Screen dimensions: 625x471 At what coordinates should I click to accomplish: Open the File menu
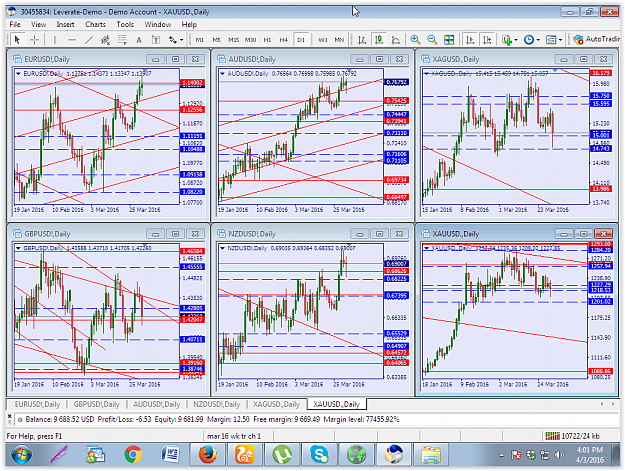[x=15, y=24]
